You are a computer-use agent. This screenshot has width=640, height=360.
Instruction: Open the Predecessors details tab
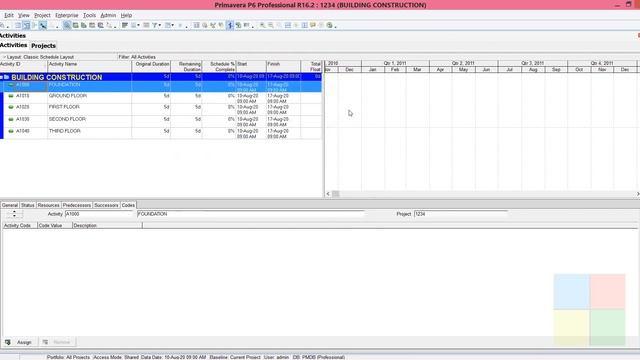click(77, 205)
